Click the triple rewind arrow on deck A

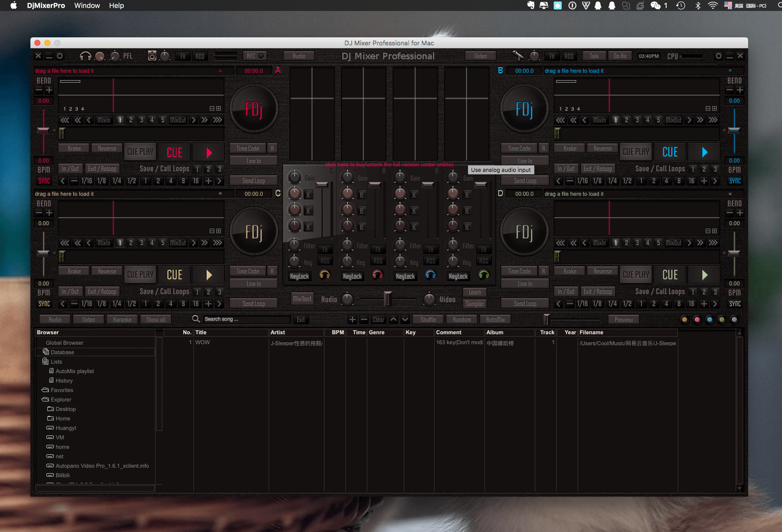tap(65, 120)
